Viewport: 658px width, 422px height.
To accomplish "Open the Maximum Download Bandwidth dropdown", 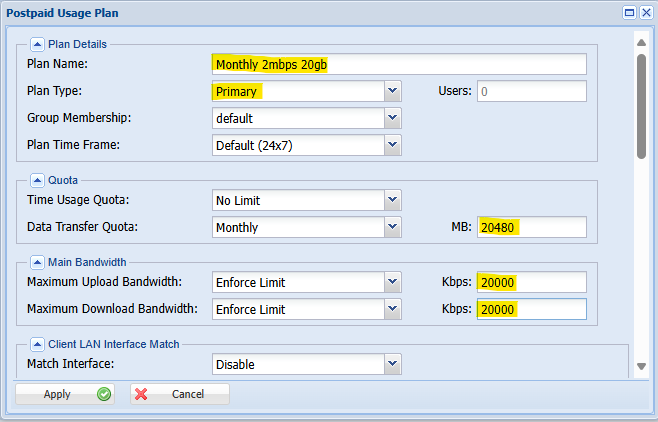I will click(393, 309).
